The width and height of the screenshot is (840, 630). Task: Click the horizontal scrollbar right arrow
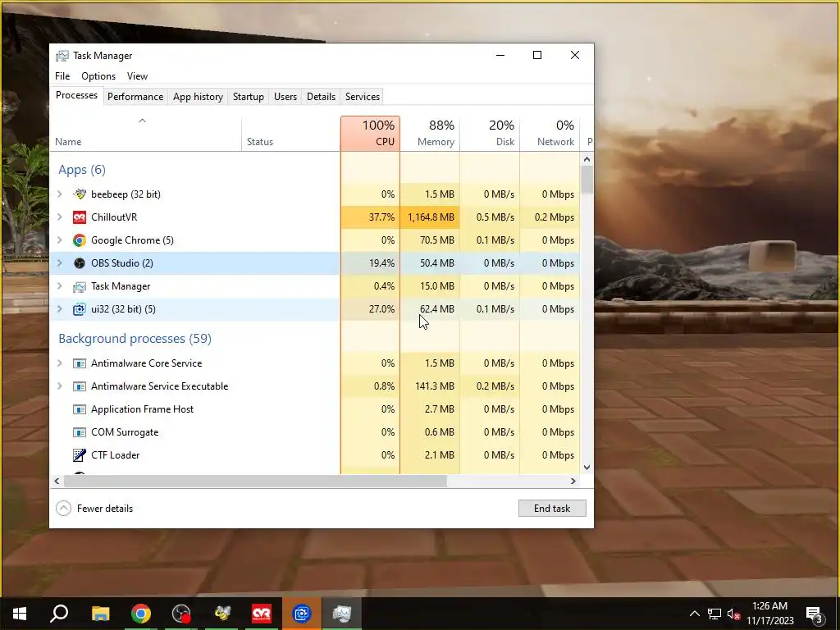point(573,481)
